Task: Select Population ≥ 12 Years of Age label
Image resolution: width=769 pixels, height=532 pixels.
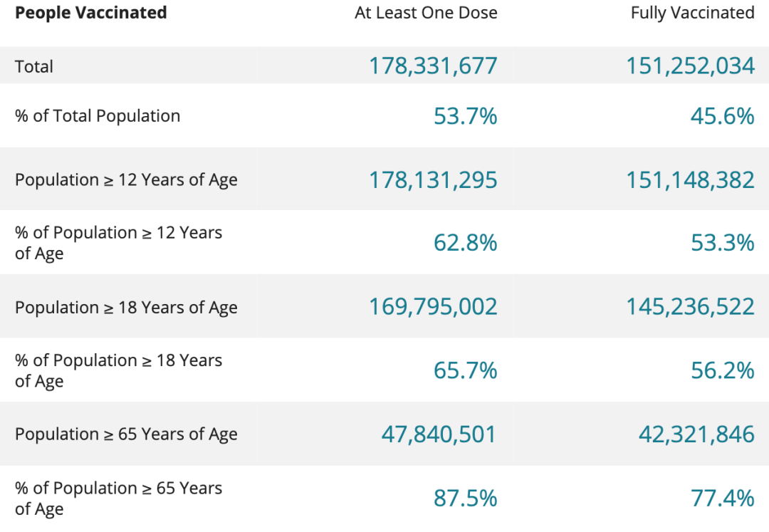Action: point(126,179)
